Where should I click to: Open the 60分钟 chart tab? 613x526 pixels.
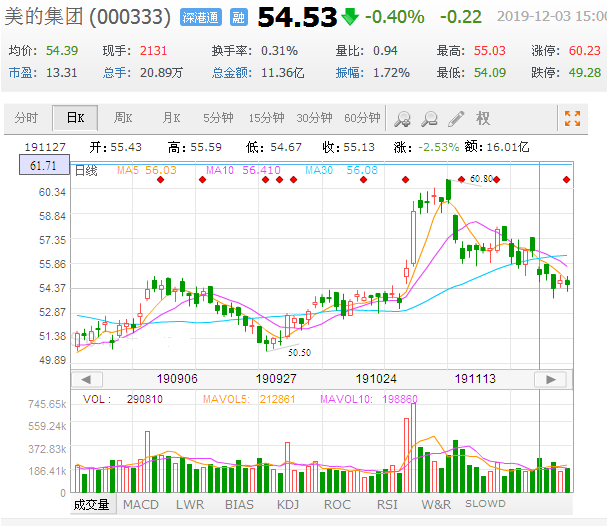click(x=362, y=118)
